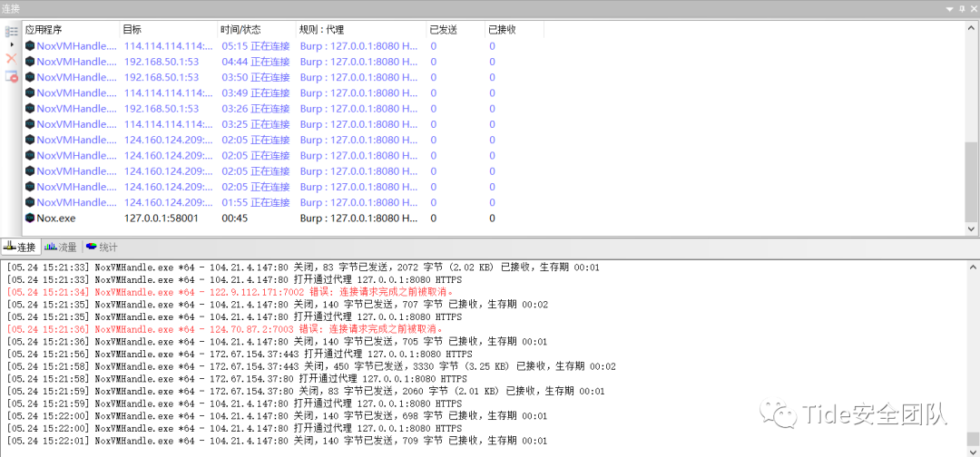Click the Nox icon on the 04:44 connection row

pyautogui.click(x=29, y=62)
